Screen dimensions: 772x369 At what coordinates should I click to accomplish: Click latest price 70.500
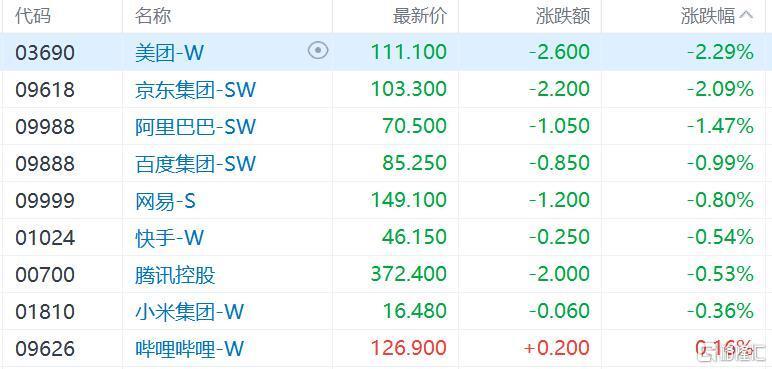point(415,126)
